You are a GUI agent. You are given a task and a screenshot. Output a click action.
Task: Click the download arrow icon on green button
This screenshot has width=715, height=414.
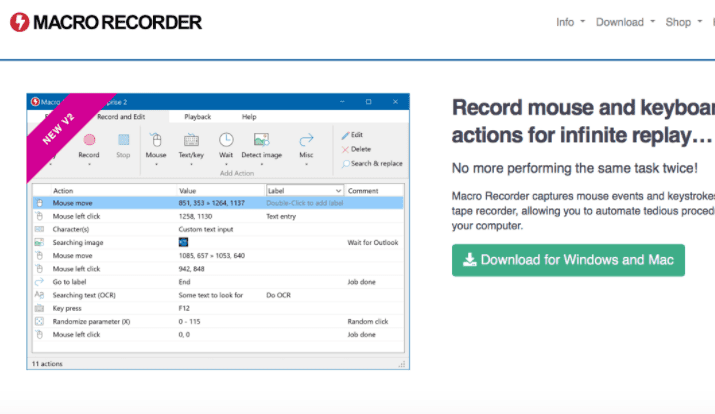point(469,260)
